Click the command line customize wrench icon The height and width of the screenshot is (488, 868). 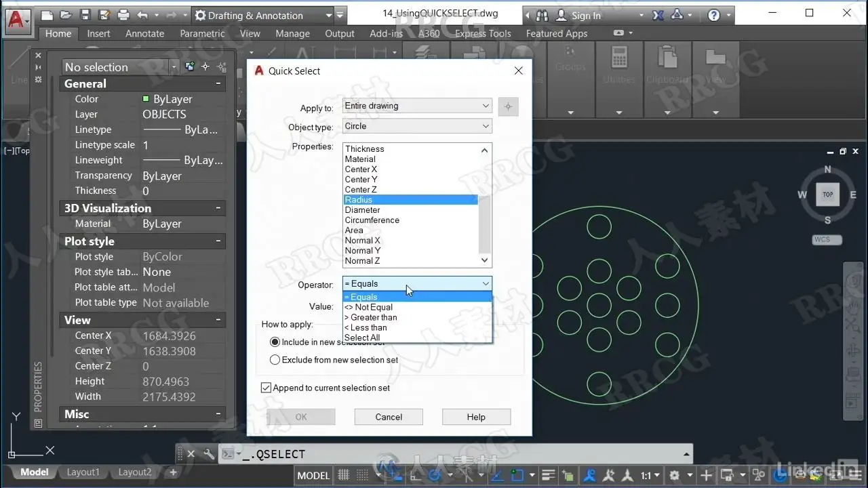(x=209, y=454)
